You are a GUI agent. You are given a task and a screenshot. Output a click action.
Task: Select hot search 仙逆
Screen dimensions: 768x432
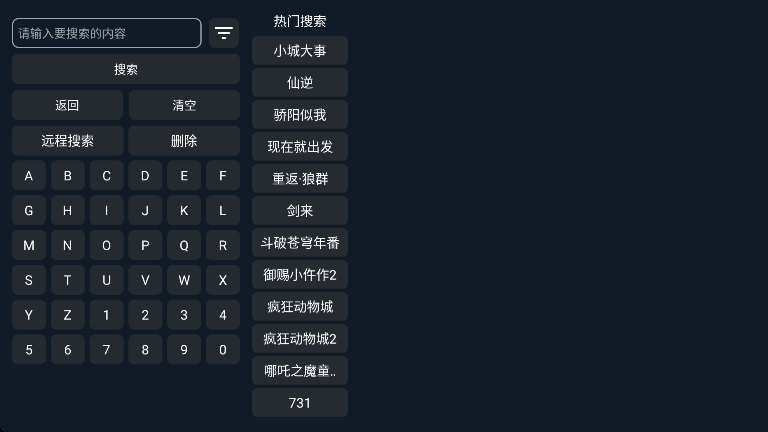click(300, 83)
